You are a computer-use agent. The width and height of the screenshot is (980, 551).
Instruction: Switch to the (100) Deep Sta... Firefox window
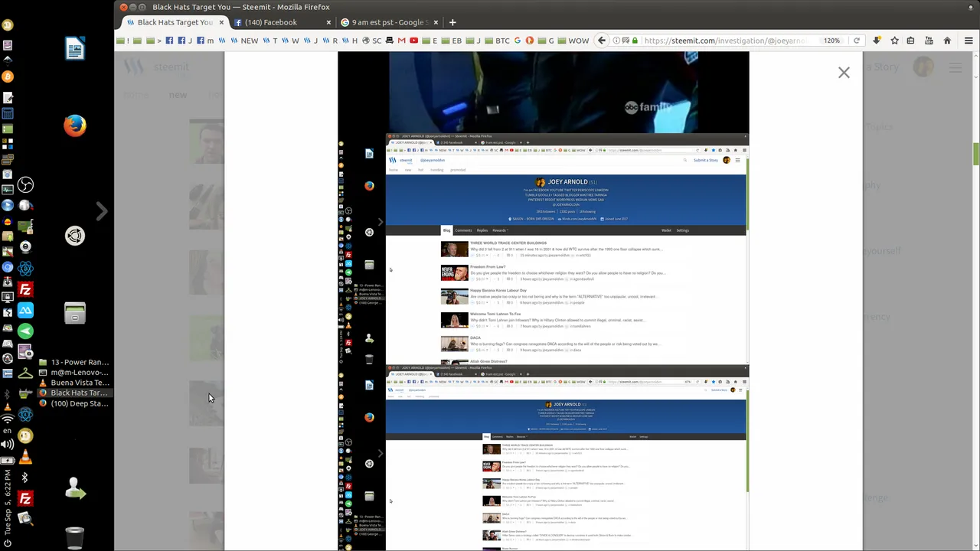tap(73, 403)
